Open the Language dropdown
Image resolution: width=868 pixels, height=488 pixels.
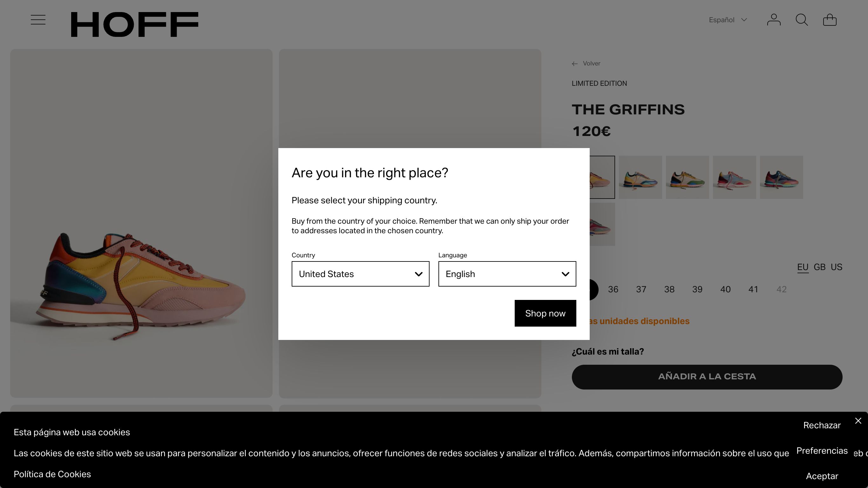[x=507, y=274]
